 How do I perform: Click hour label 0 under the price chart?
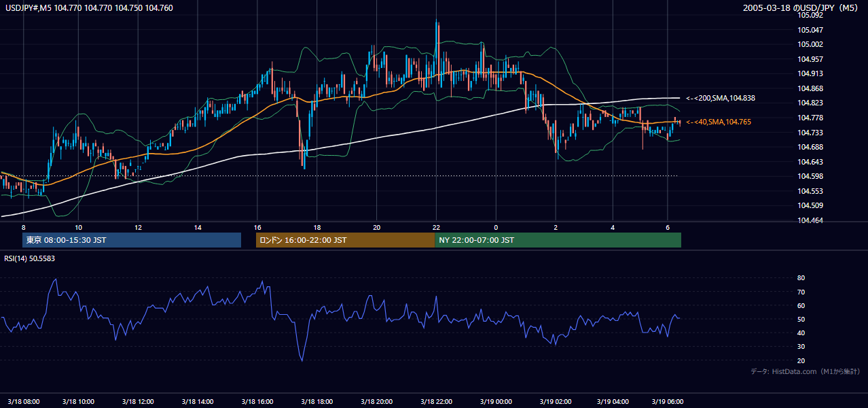[x=496, y=227]
